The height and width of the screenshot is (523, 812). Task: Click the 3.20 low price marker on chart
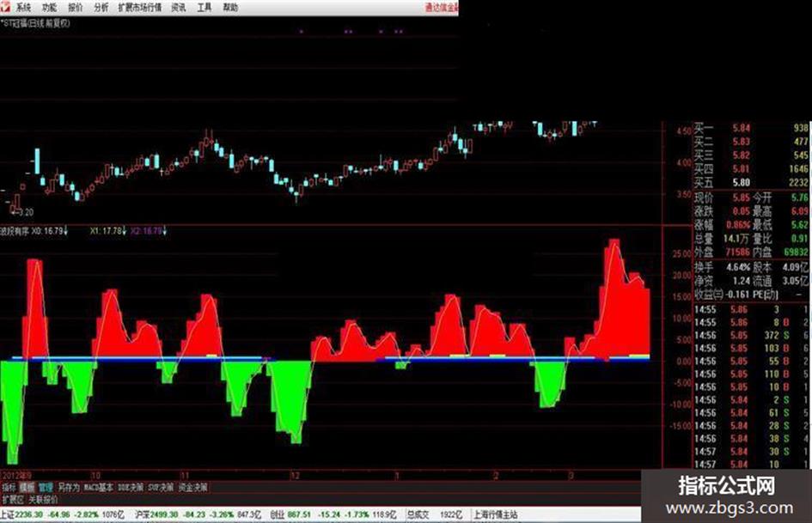pos(21,212)
